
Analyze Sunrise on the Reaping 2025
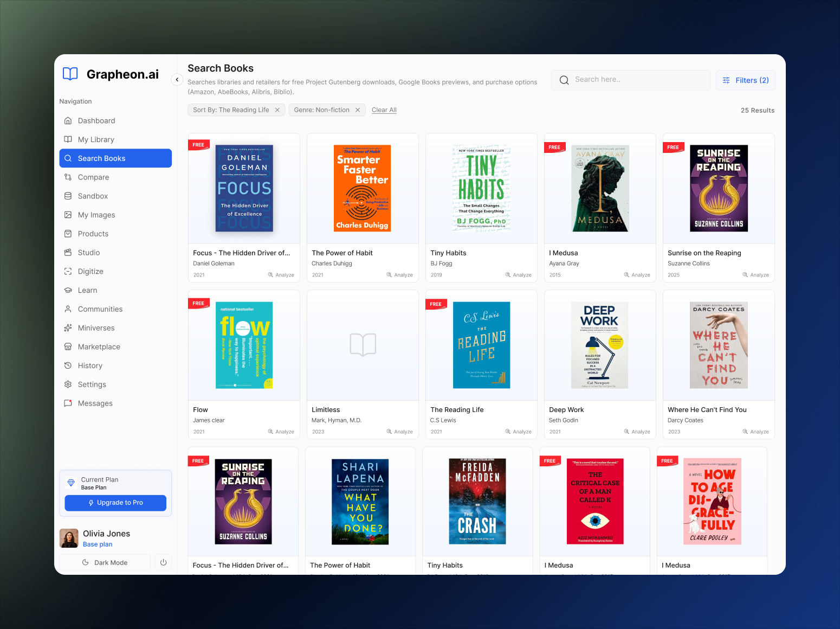click(756, 275)
